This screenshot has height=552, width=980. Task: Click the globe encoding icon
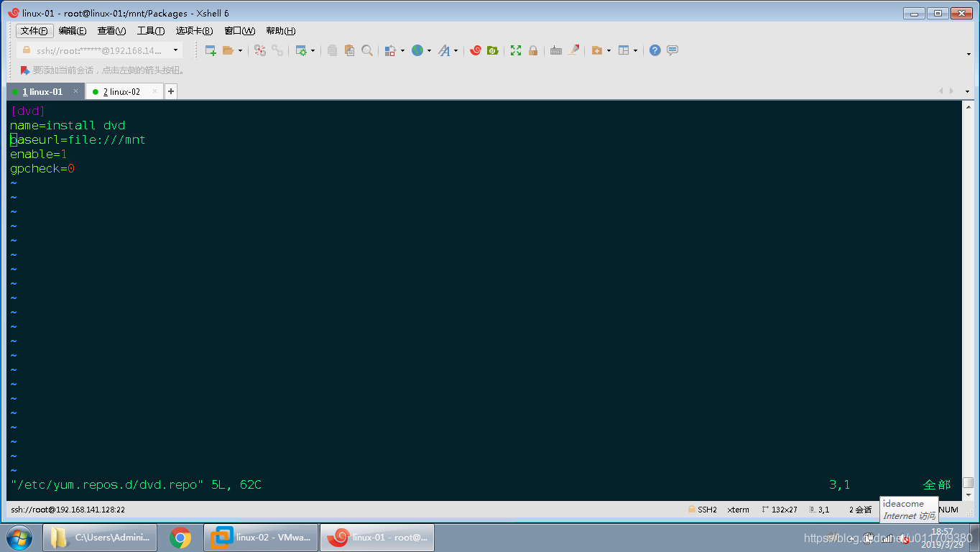(417, 50)
